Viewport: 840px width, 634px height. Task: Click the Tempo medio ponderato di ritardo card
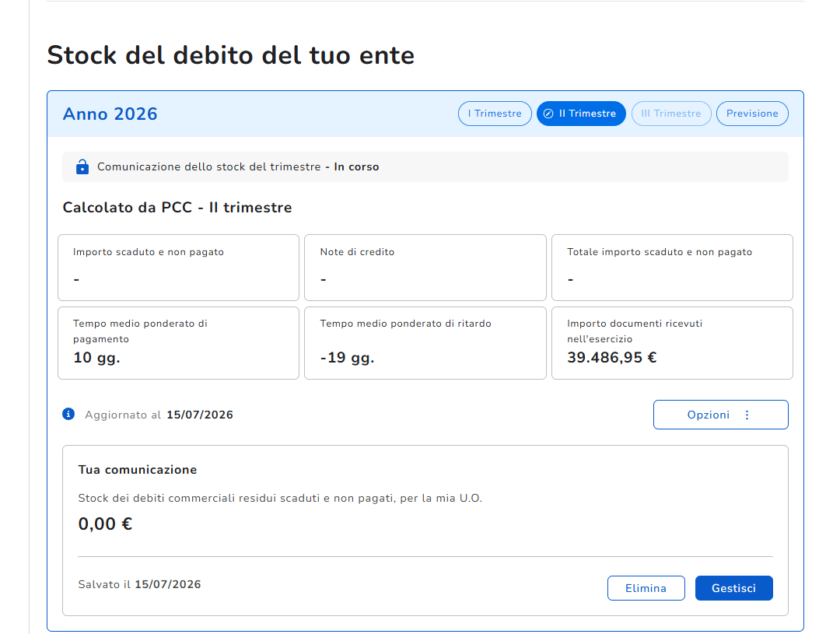coord(425,343)
